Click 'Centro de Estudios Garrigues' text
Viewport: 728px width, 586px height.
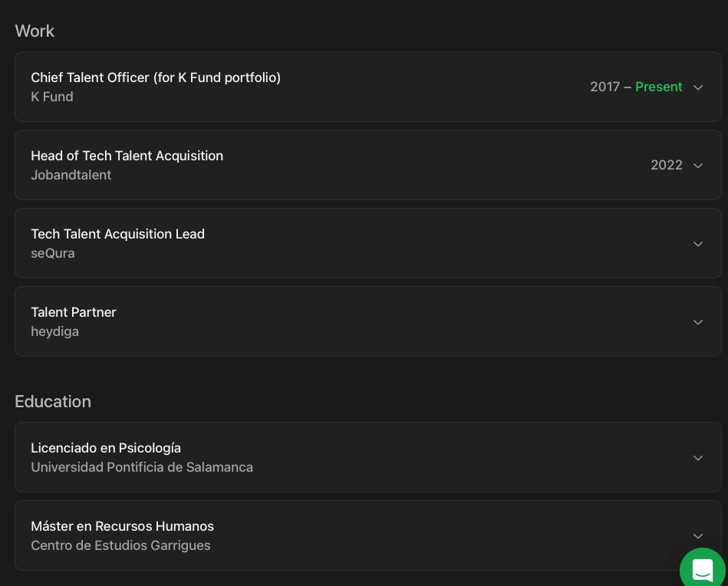[120, 545]
